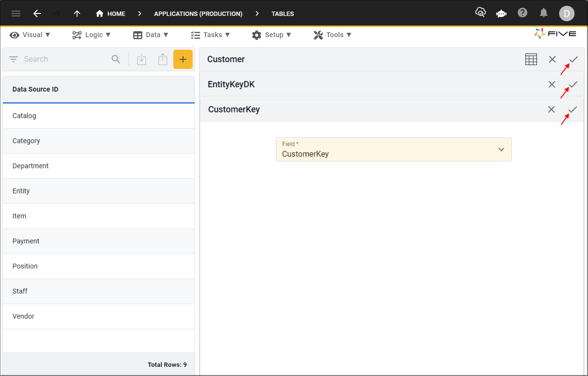The image size is (588, 376).
Task: Open the Field dropdown showing CustomerKey
Action: 393,149
